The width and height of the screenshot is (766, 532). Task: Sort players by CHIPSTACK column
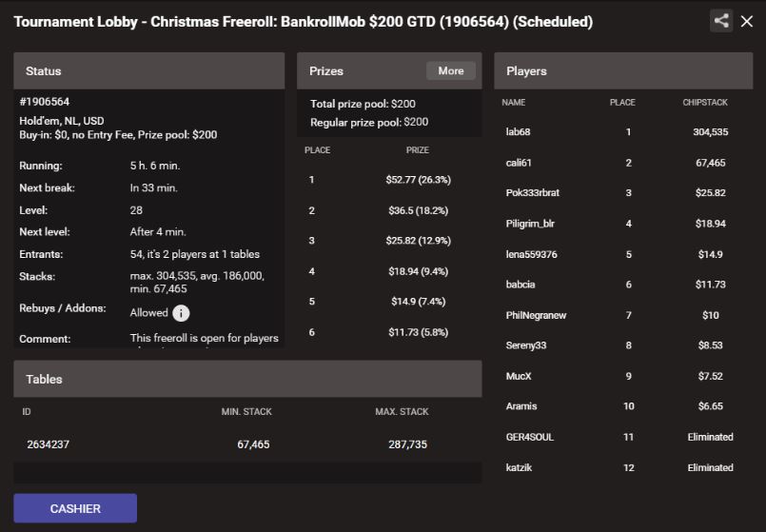coord(705,102)
